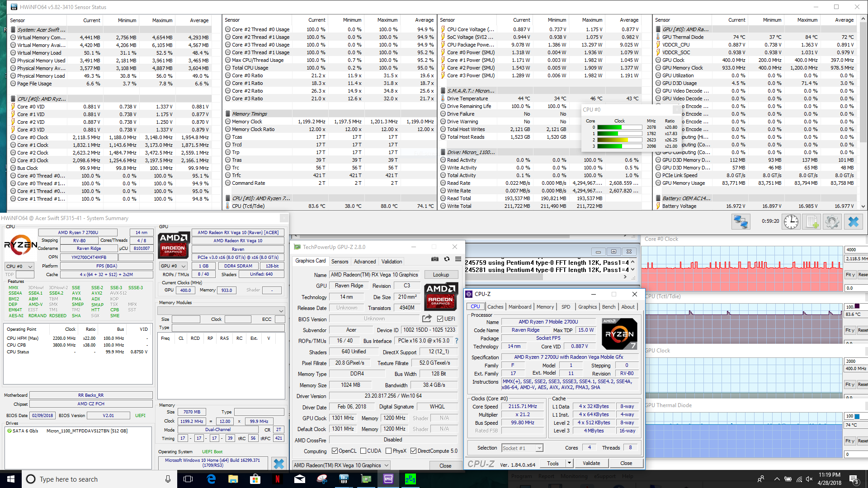Viewport: 868px width, 488px height.
Task: Click the Lookup button in GPU-Z
Action: 441,274
